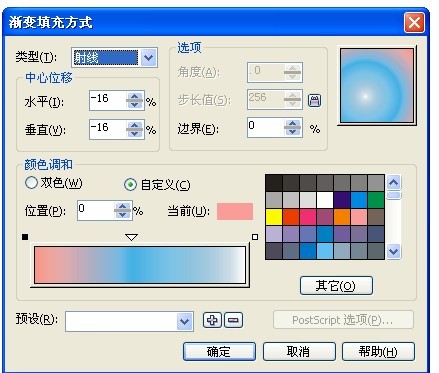Click the 取消 cancel button
This screenshot has height=373, width=439.
pos(299,351)
